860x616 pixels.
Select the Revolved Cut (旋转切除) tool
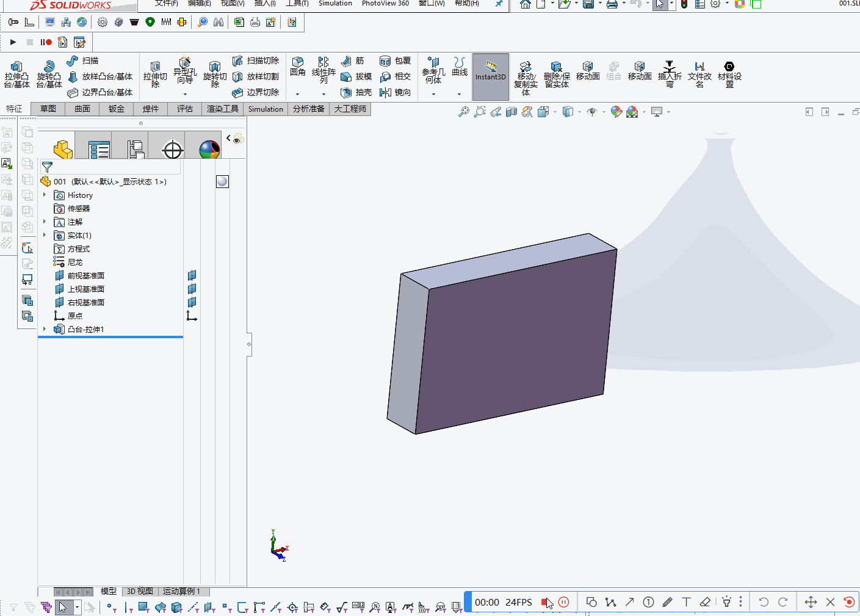pos(215,74)
